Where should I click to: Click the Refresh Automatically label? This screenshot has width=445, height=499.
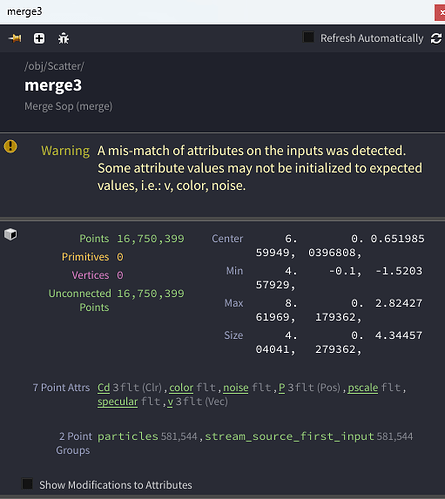point(372,38)
